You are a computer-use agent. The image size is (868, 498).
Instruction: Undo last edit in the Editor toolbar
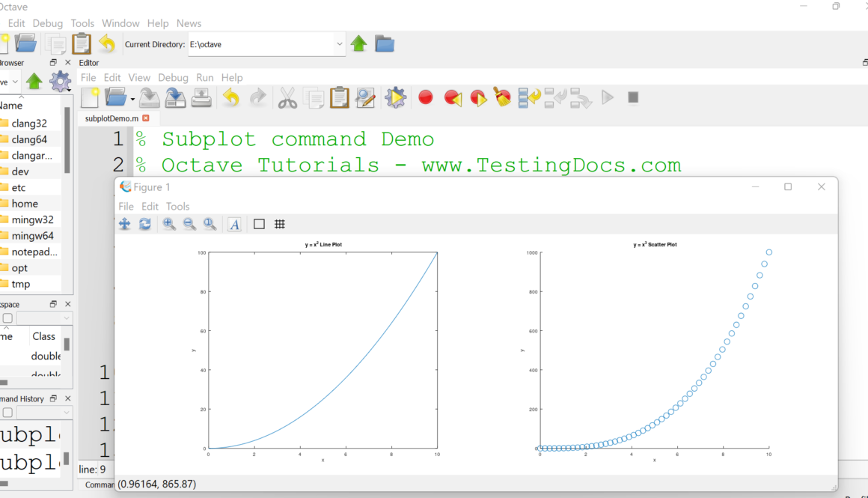point(230,97)
